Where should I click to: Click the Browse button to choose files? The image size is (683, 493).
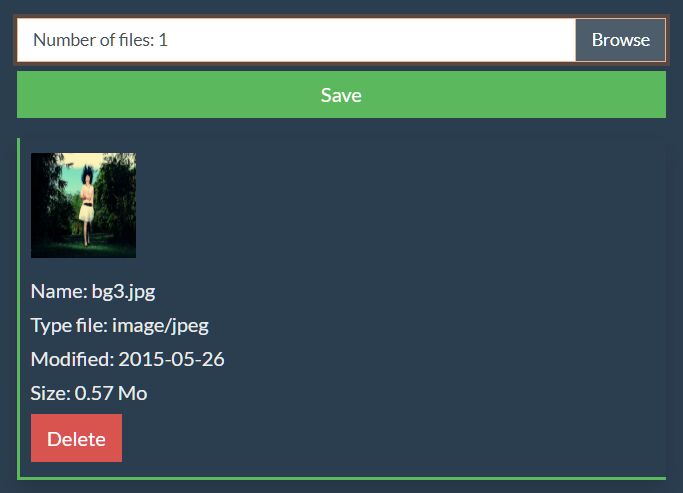[620, 40]
